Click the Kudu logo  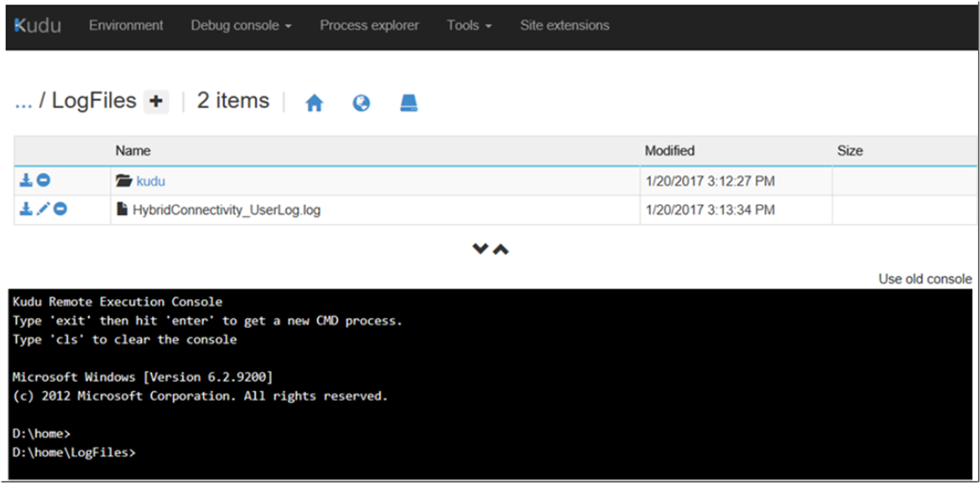(x=38, y=26)
